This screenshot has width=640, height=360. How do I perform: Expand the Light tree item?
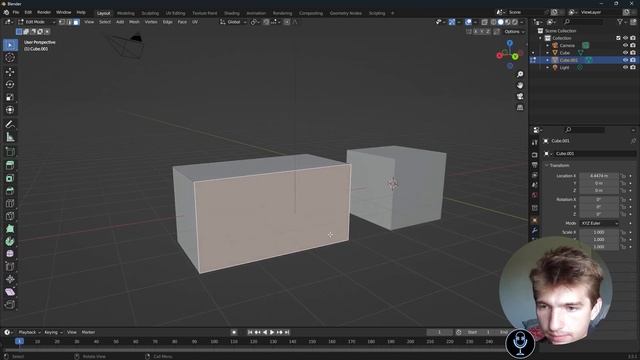(548, 67)
